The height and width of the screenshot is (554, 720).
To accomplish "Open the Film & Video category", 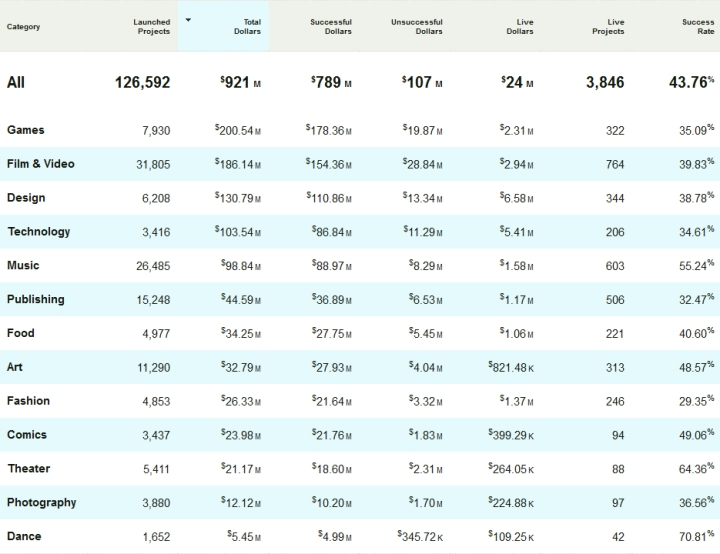I will 40,164.
